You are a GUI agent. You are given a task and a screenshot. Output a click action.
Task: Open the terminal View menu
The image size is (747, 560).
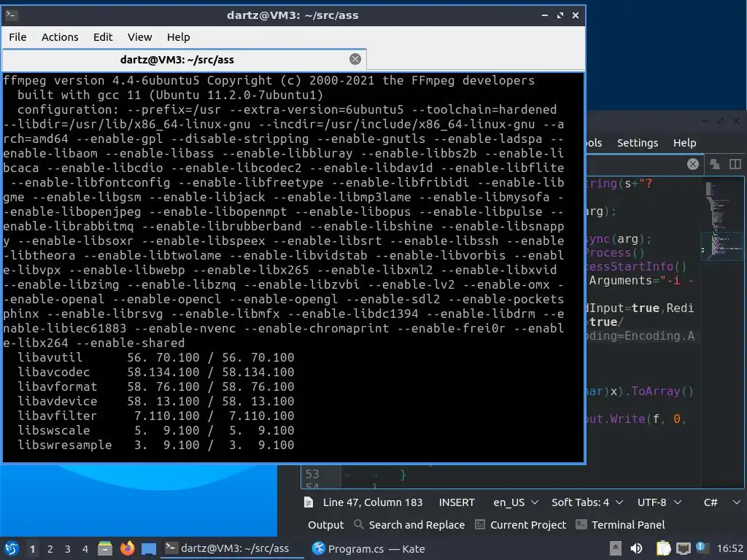point(139,37)
